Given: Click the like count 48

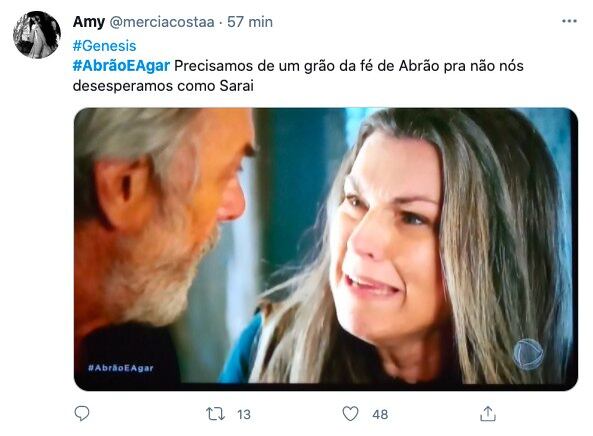Looking at the screenshot, I should coord(380,414).
